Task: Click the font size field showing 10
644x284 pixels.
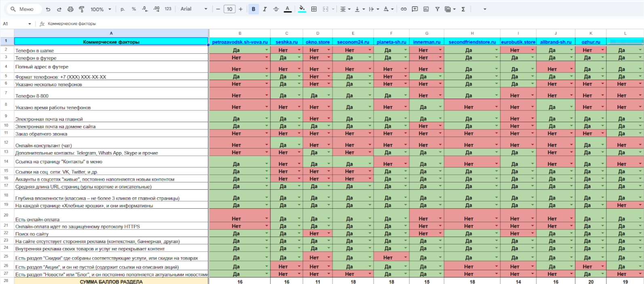Action: tap(230, 9)
